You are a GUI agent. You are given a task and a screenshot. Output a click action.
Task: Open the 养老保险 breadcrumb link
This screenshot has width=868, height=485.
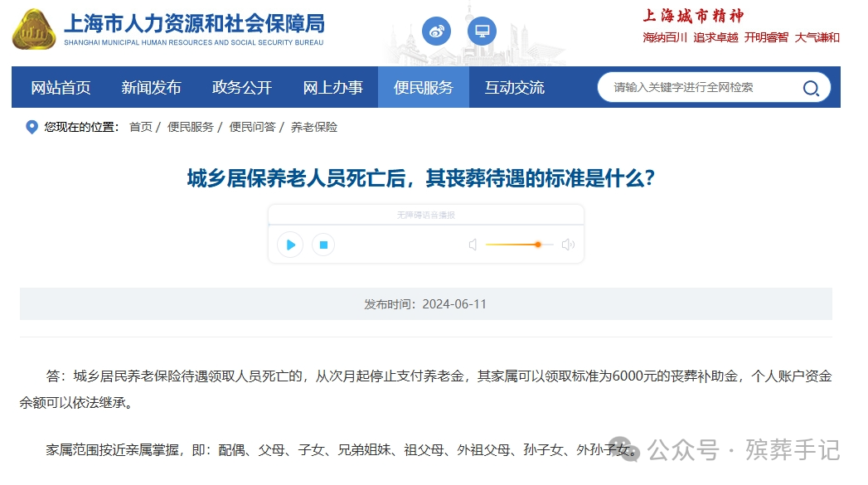(313, 128)
